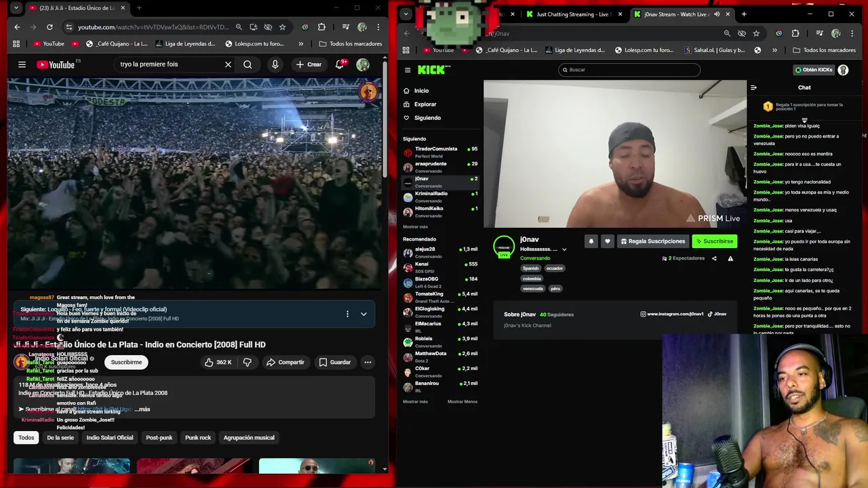The height and width of the screenshot is (488, 868).
Task: Select the Agrupación musical filter chip
Action: pos(249,437)
